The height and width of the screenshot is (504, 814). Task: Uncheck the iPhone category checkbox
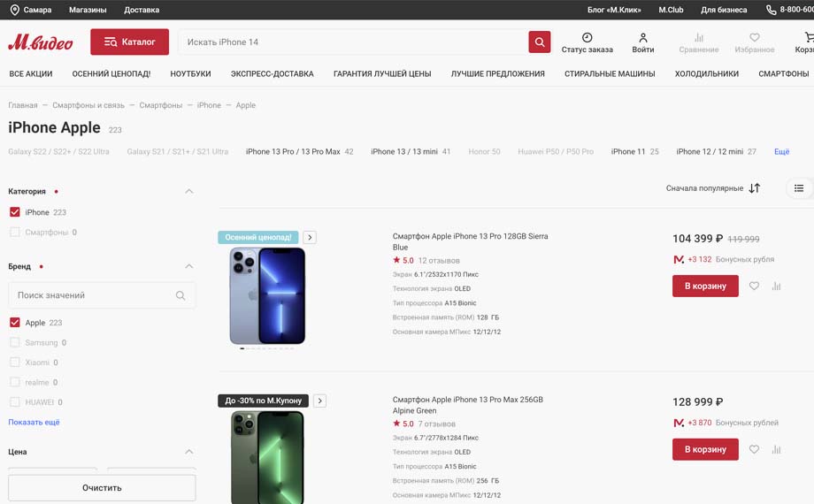(14, 212)
